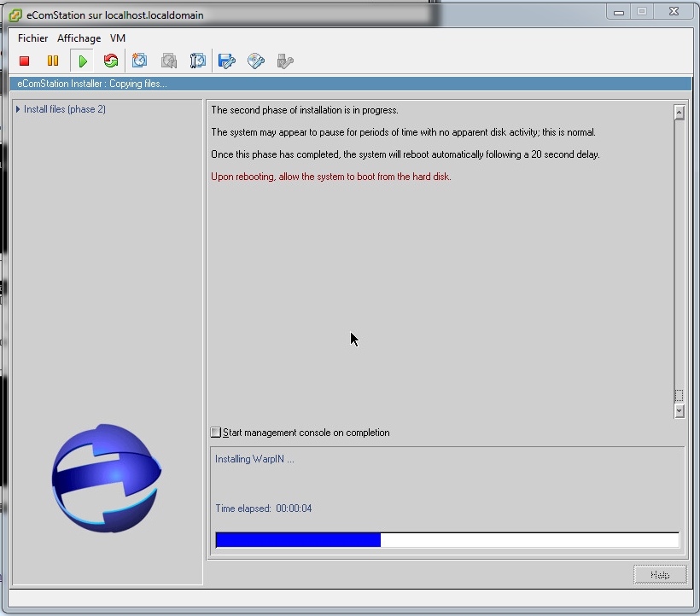Click the CD/DVD drive connect icon
This screenshot has width=700, height=616.
(256, 61)
